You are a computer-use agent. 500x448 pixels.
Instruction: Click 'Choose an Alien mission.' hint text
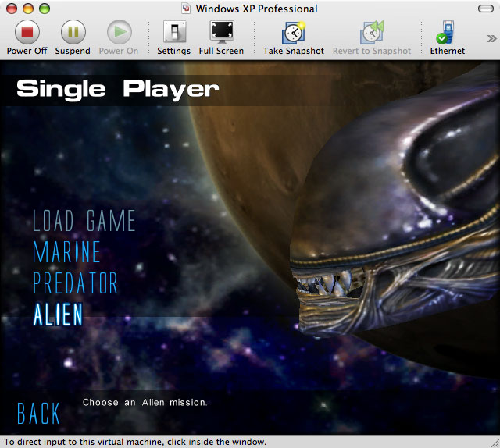click(145, 403)
